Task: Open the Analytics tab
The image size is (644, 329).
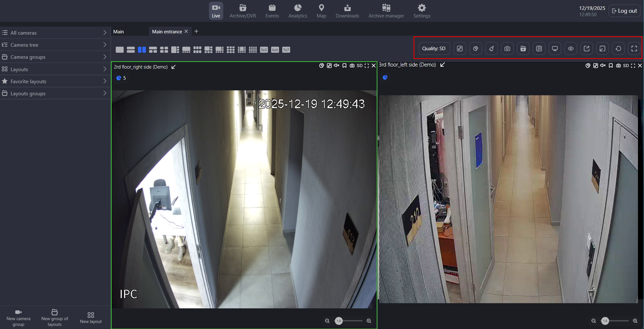Action: click(297, 11)
